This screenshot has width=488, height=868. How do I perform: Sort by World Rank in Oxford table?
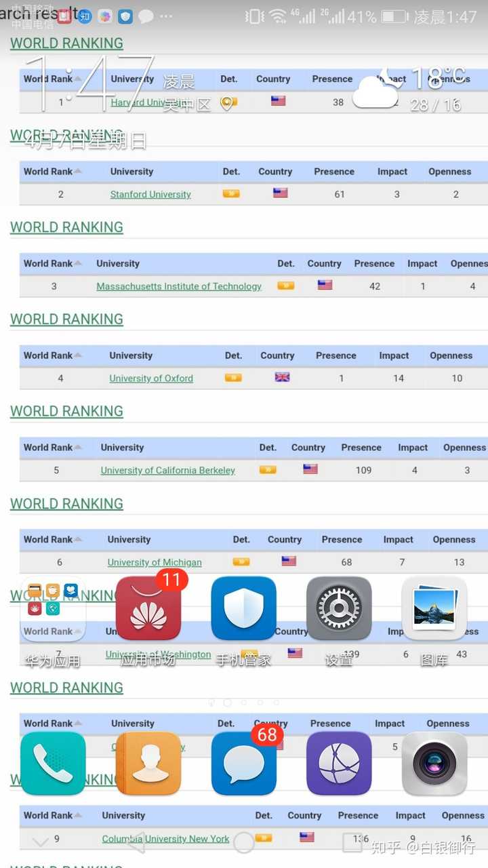52,355
